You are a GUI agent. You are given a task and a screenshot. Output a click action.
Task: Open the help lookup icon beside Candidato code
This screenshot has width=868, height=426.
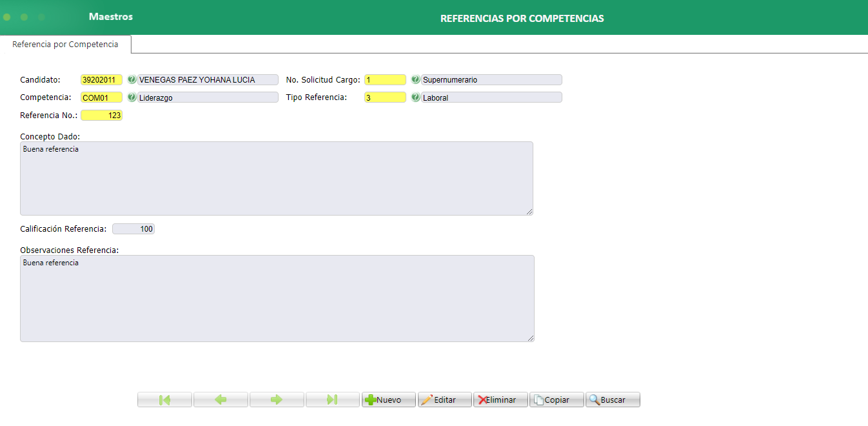[x=132, y=80]
